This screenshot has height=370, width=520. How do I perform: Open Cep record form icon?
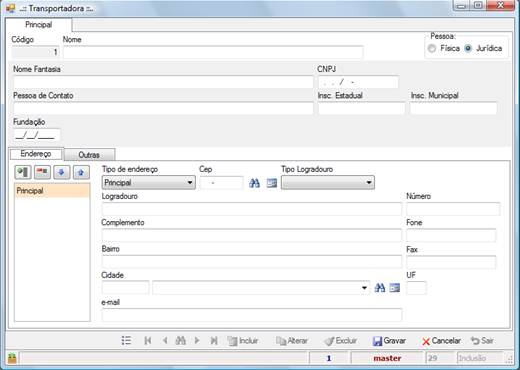[272, 183]
